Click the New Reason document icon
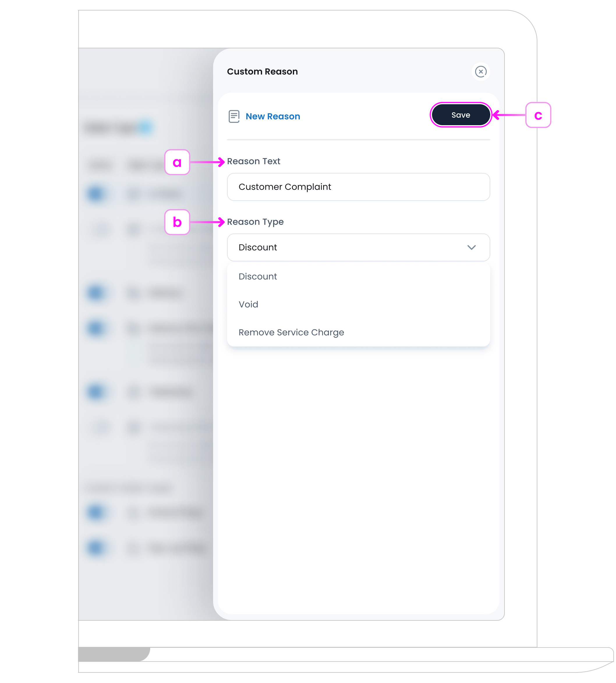The height and width of the screenshot is (683, 616). [x=233, y=116]
